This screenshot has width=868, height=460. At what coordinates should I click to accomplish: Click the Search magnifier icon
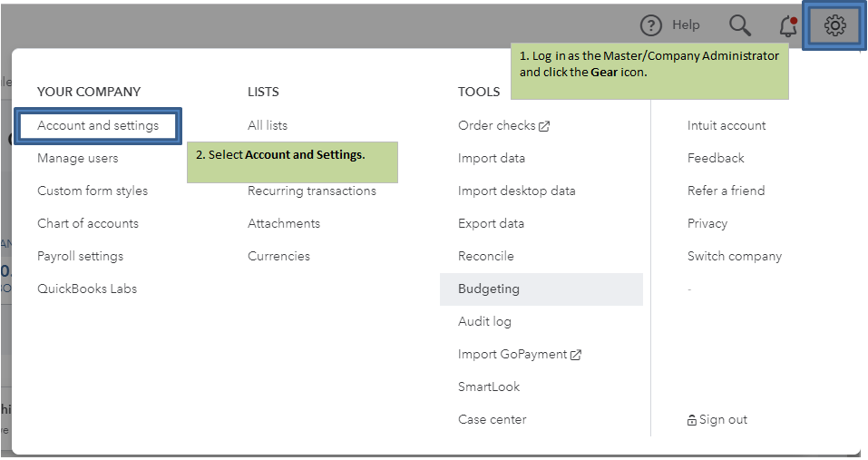pos(740,25)
